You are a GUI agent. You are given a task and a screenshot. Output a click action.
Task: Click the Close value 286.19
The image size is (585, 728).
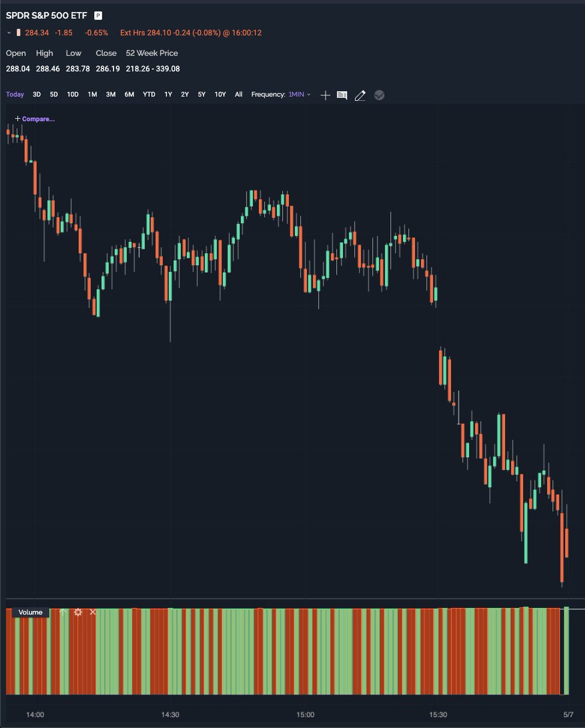tap(107, 69)
